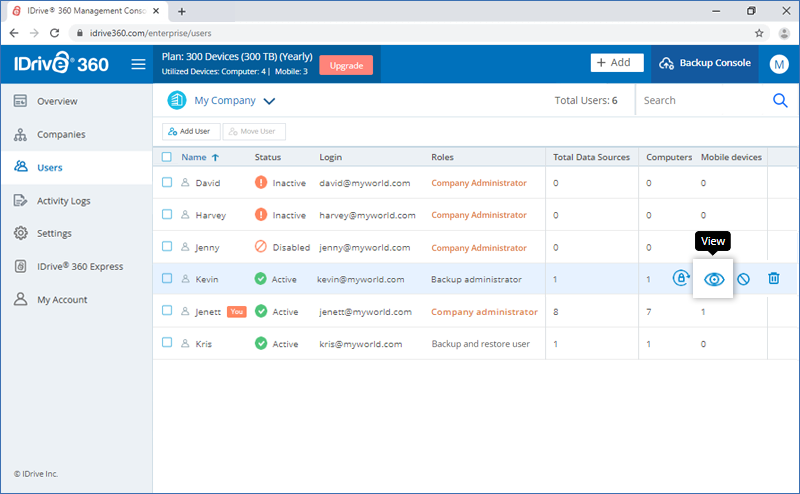Click the Move User button

(254, 132)
